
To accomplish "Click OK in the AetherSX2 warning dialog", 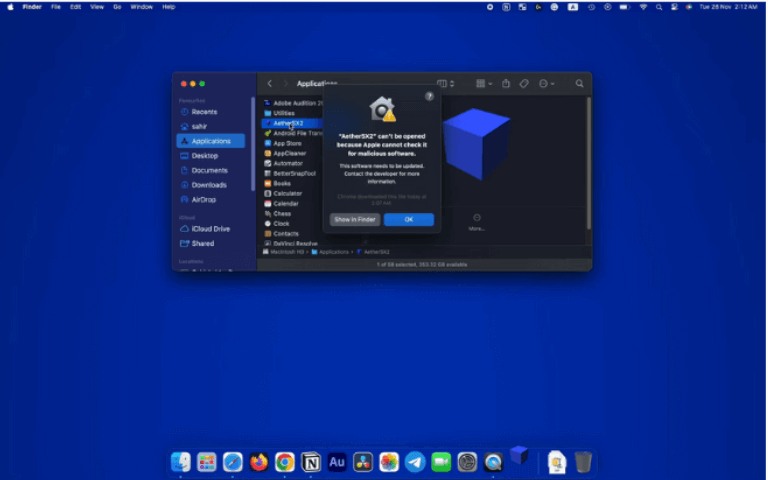I will click(x=408, y=219).
